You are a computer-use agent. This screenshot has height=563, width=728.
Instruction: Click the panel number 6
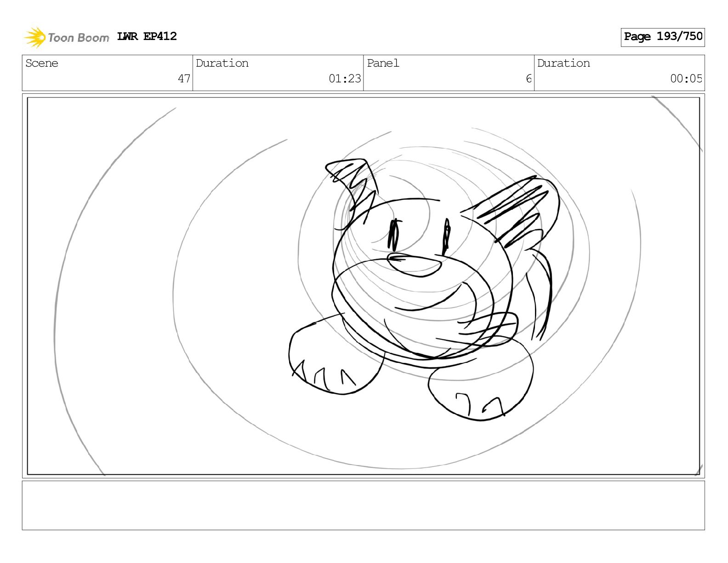tap(529, 79)
